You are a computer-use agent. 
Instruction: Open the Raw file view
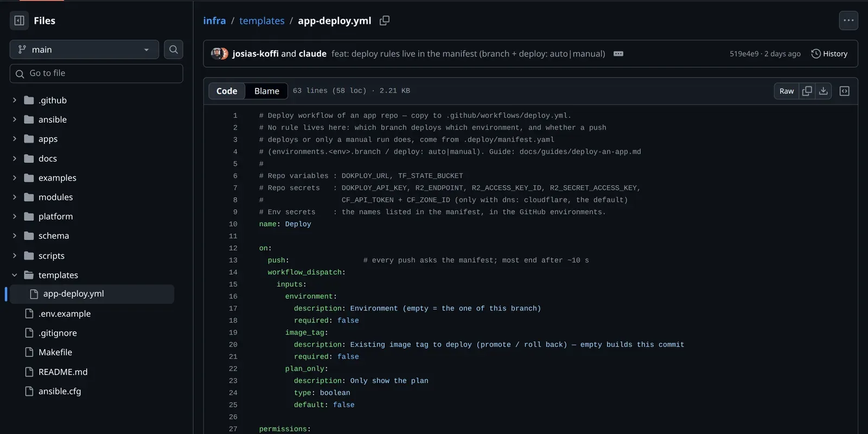click(787, 91)
